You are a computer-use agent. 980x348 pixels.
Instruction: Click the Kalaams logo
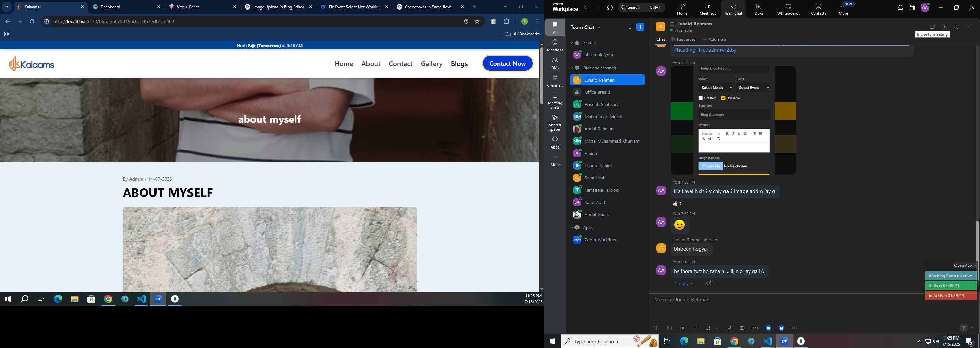pos(32,64)
